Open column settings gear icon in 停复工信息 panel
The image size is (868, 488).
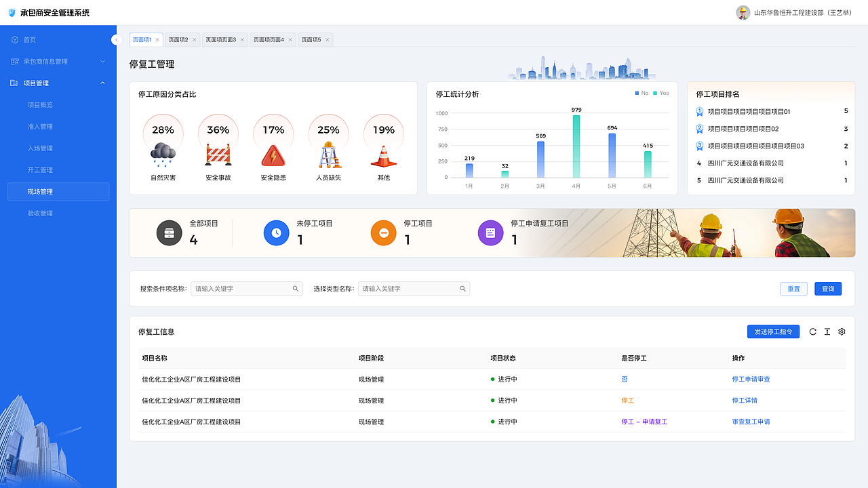pyautogui.click(x=842, y=331)
